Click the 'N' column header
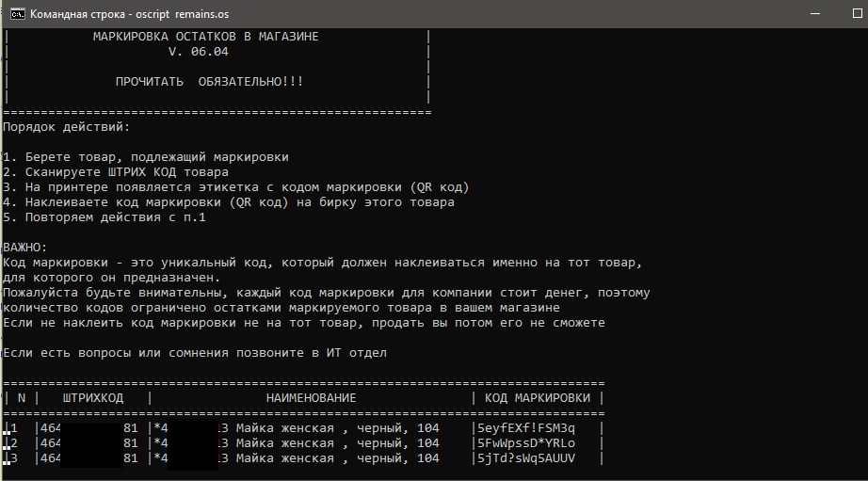This screenshot has width=868, height=481. pyautogui.click(x=22, y=398)
